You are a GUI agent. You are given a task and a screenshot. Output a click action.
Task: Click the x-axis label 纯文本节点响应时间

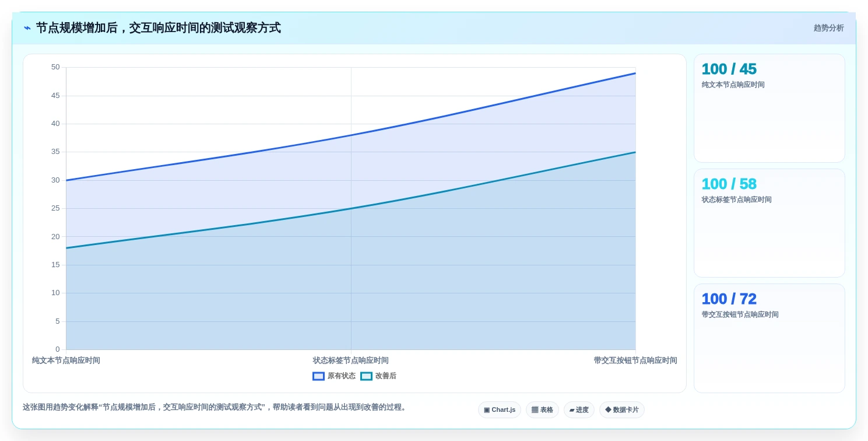point(66,360)
